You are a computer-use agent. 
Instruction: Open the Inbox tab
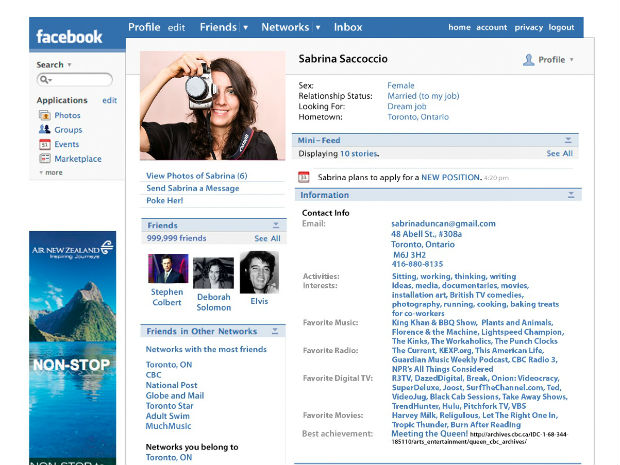(348, 27)
